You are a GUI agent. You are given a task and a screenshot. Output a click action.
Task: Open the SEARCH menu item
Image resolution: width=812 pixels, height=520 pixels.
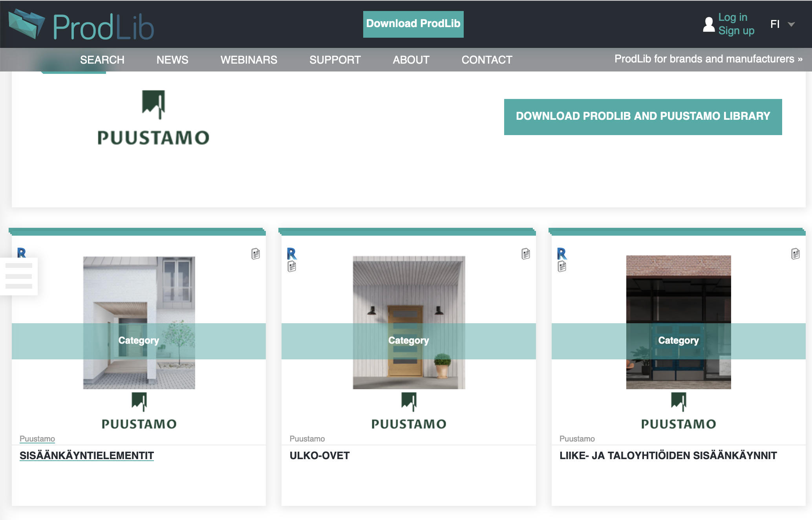click(102, 60)
